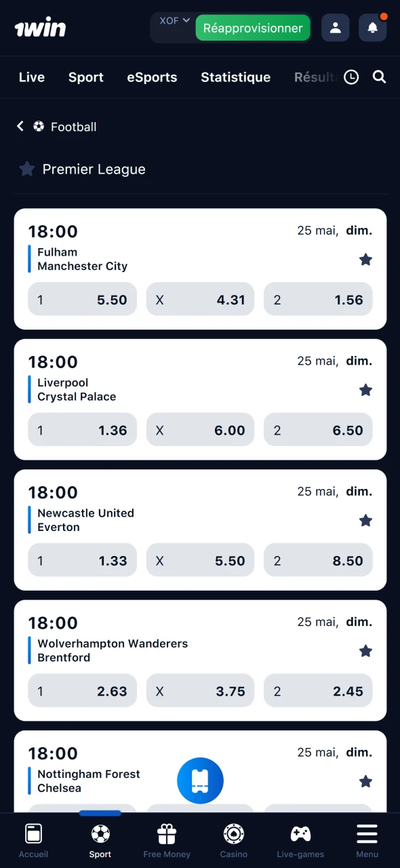Click the 1win logo
Image resolution: width=400 pixels, height=868 pixels.
pyautogui.click(x=41, y=27)
